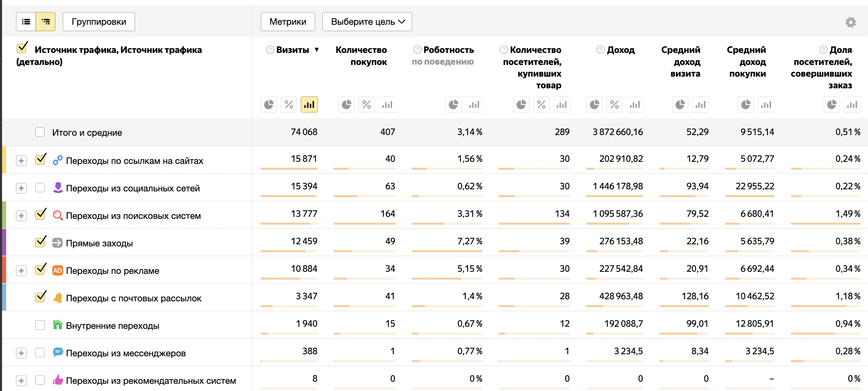This screenshot has height=391, width=868.
Task: Open the Метрики button
Action: [x=287, y=22]
